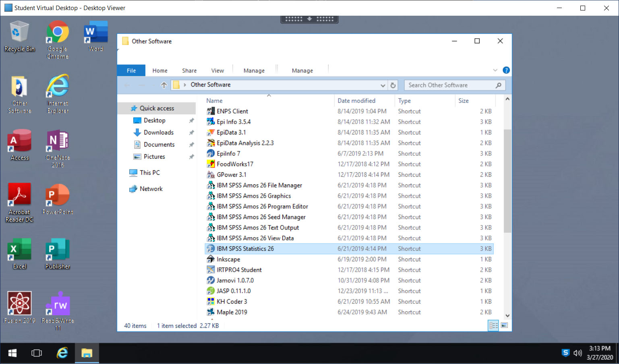This screenshot has width=619, height=364.
Task: Switch to details view layout icon
Action: pyautogui.click(x=493, y=325)
